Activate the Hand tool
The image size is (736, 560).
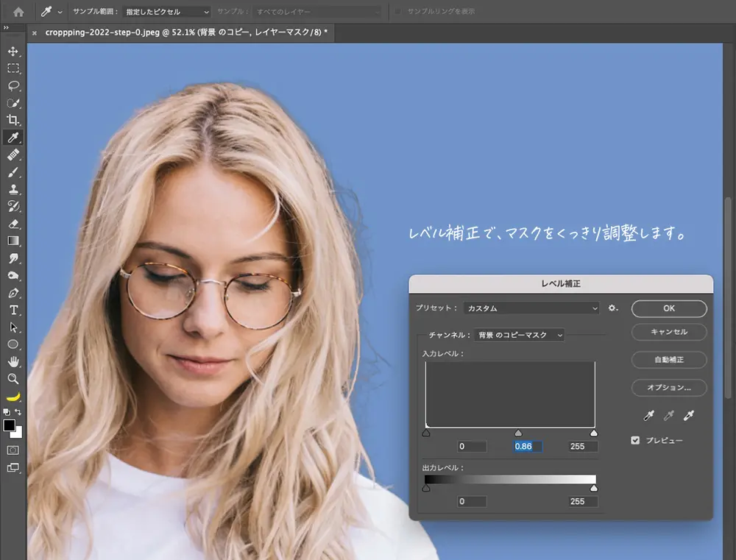pyautogui.click(x=13, y=361)
